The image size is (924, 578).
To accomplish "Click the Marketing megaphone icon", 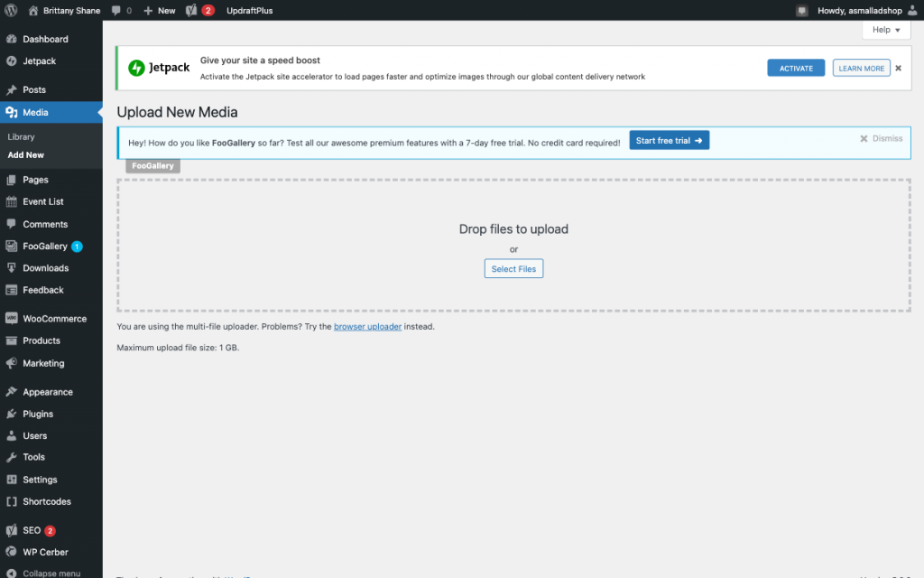I will [x=11, y=363].
